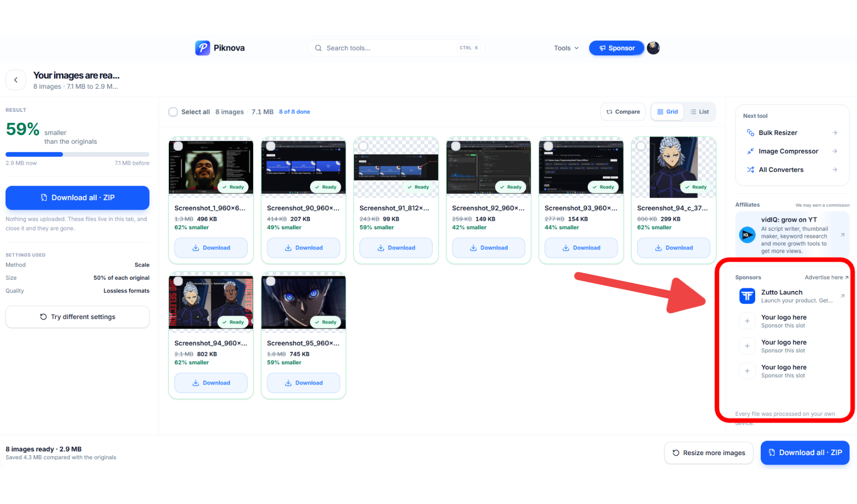Click the arrow next to All Converters

835,170
